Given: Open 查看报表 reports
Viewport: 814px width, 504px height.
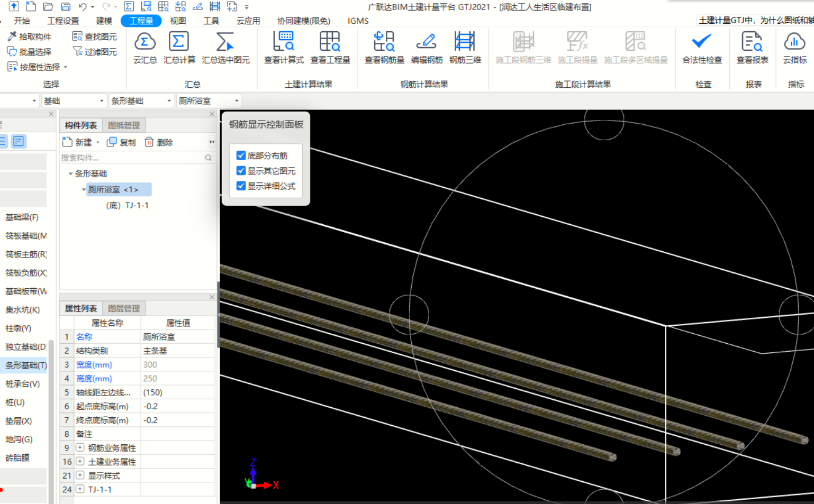Looking at the screenshot, I should click(x=752, y=48).
